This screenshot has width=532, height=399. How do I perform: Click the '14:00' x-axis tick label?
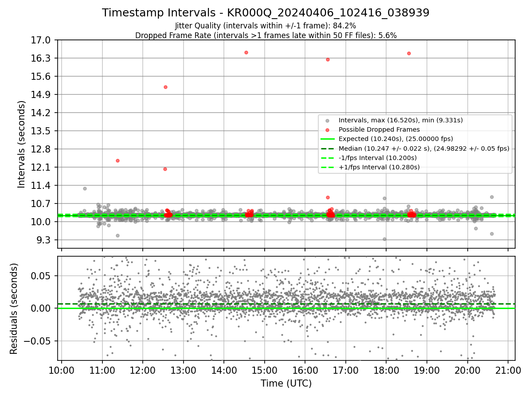tap(223, 371)
